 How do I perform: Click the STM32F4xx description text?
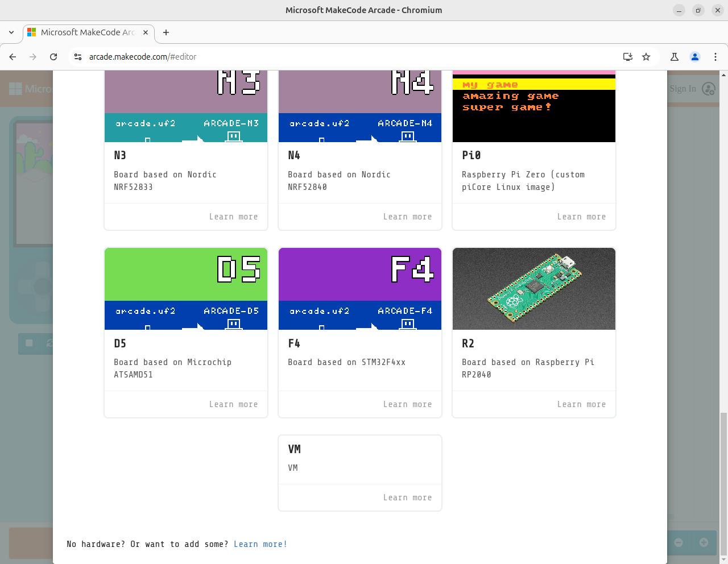tap(347, 362)
